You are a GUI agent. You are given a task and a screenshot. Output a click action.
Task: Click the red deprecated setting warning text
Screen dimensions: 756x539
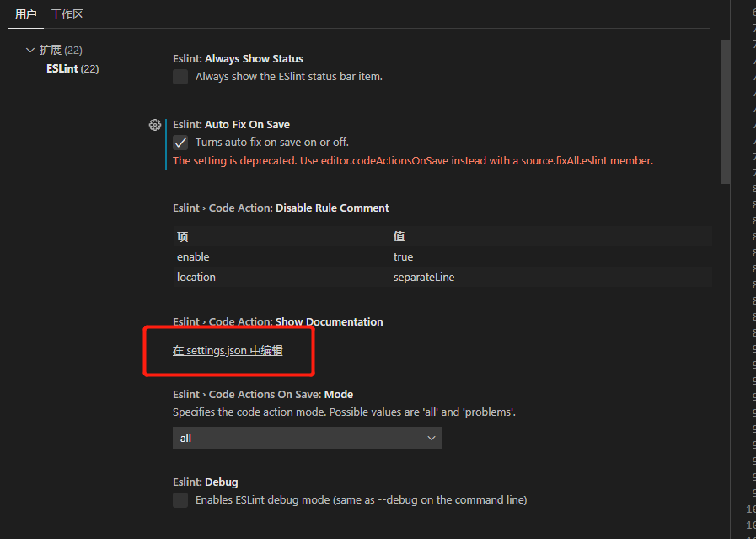(413, 160)
